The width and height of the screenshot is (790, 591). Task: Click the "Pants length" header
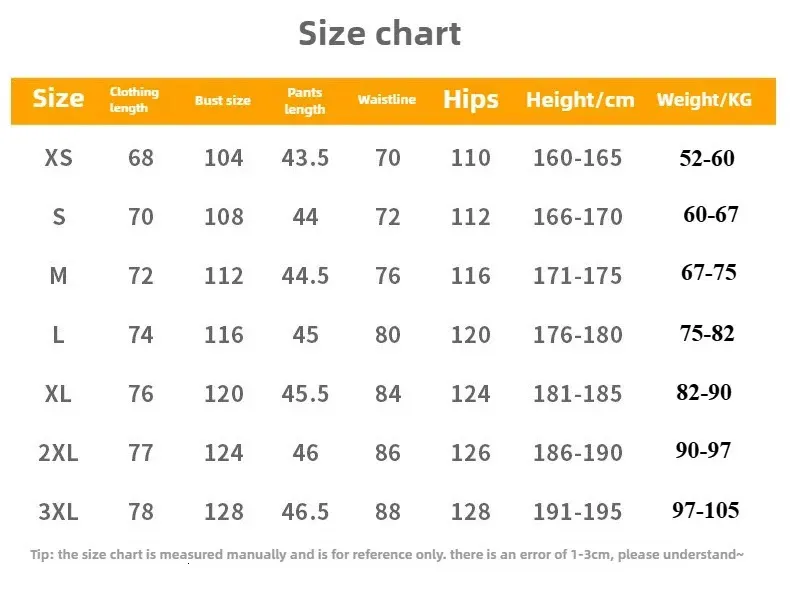(305, 100)
